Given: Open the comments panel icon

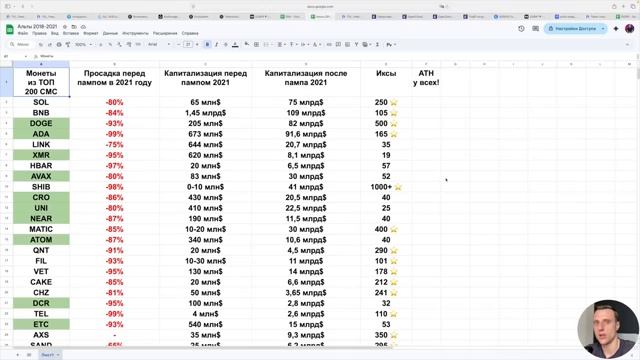Looking at the screenshot, I should pos(536,29).
